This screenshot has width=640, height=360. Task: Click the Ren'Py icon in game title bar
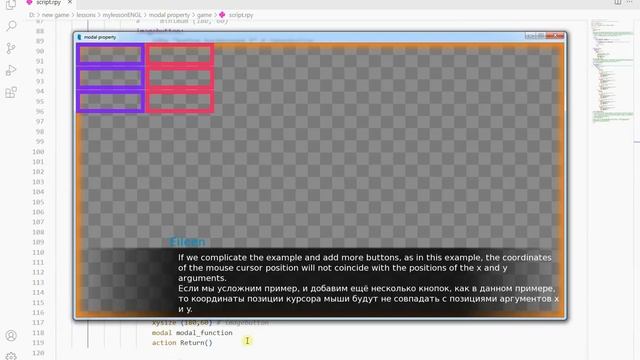click(x=79, y=37)
